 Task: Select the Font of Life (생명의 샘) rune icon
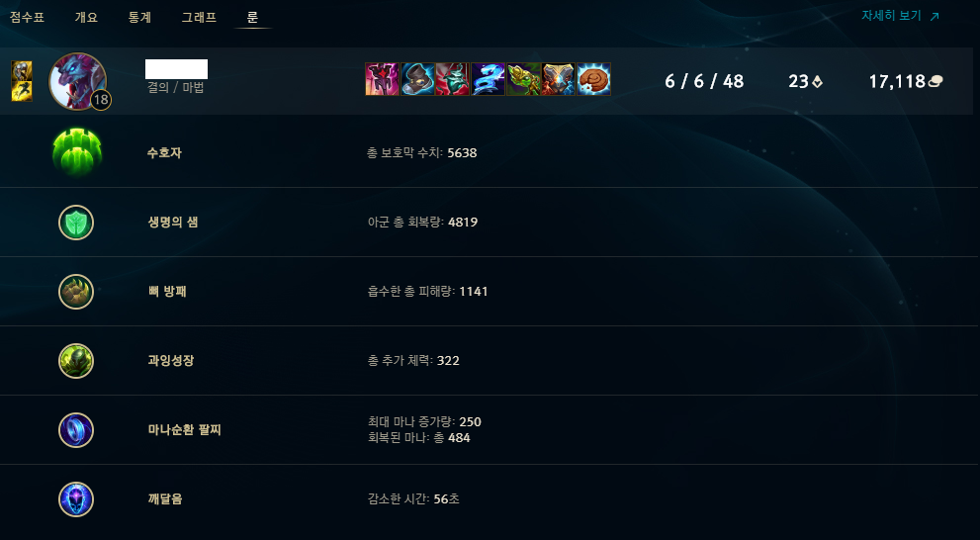tap(76, 223)
